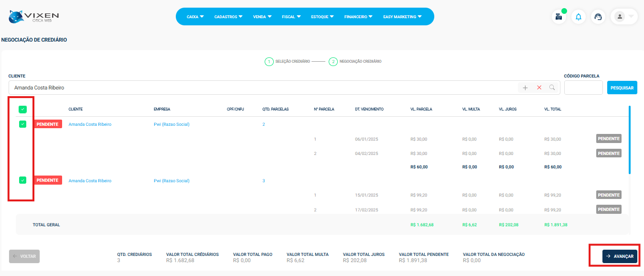
Task: Expand the user profile dropdown
Action: [624, 17]
